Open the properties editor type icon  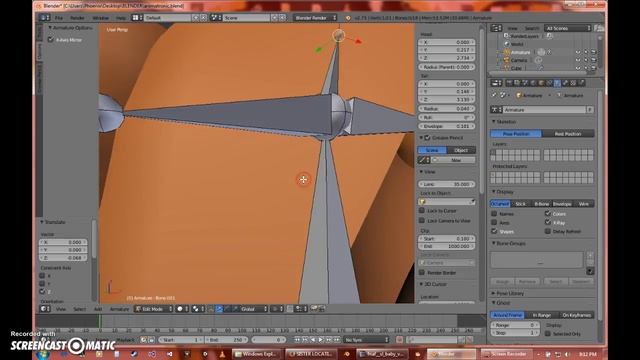(495, 83)
